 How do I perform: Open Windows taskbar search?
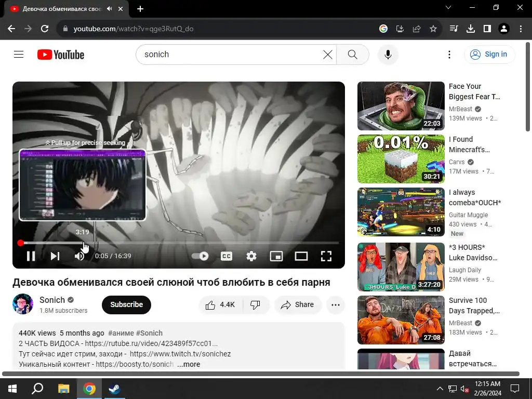[37, 389]
